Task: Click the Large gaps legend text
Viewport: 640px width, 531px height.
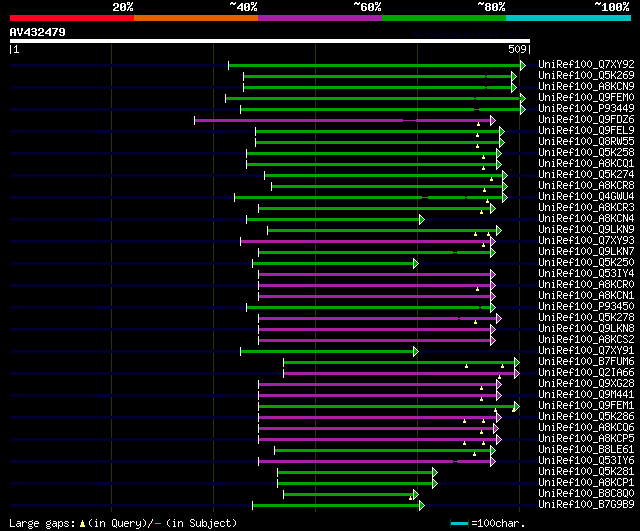Action: [42, 524]
